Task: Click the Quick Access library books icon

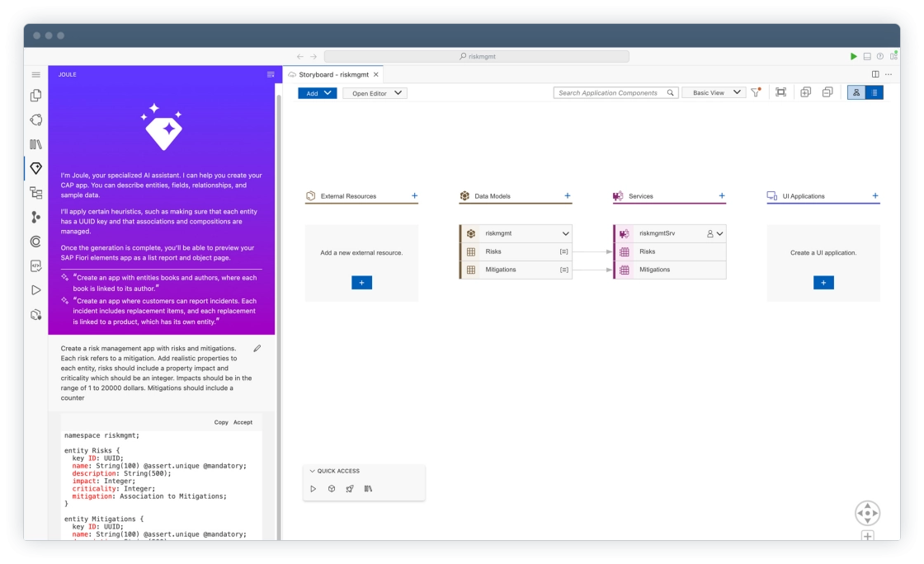Action: 368,489
